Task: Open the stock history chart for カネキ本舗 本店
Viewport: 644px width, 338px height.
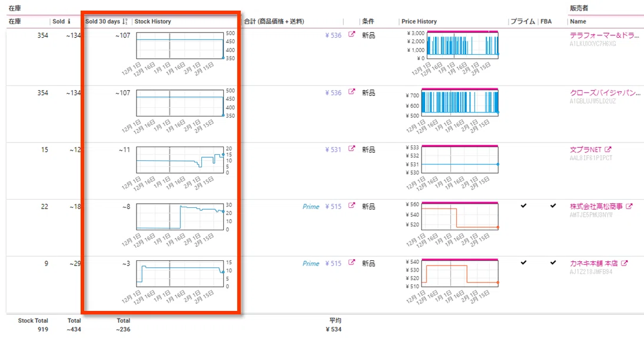Action: pyautogui.click(x=180, y=274)
